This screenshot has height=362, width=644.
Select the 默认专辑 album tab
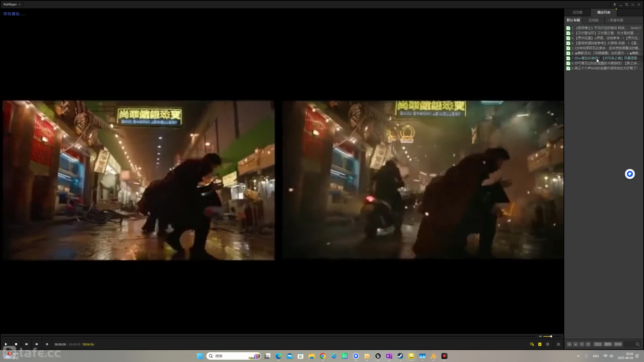pos(573,20)
